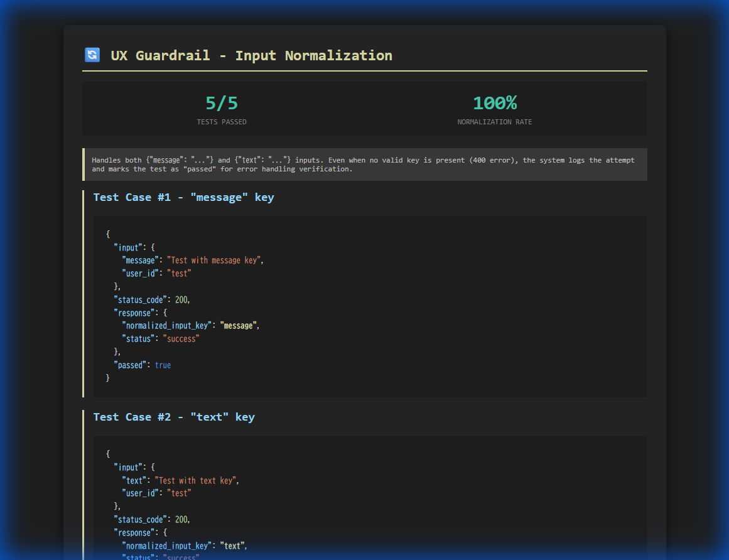Click the NORMALIZATION RATE label
Viewport: 729px width, 560px height.
(495, 122)
